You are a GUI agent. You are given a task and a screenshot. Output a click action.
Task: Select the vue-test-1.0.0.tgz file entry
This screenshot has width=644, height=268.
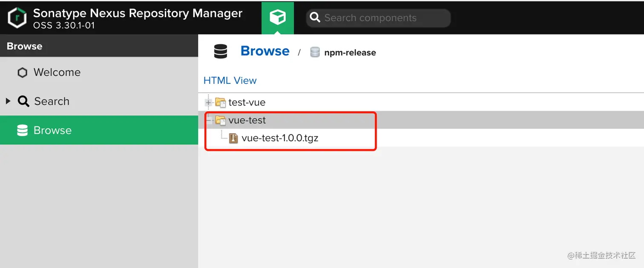point(280,138)
